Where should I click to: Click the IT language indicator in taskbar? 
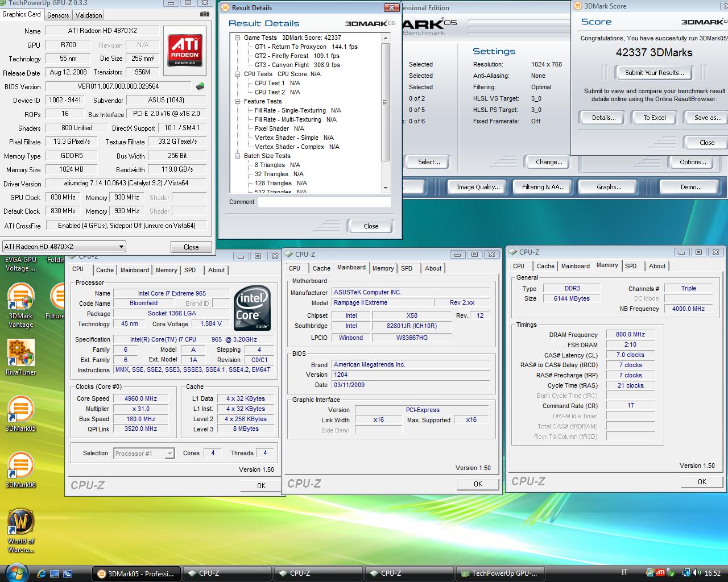coord(624,573)
